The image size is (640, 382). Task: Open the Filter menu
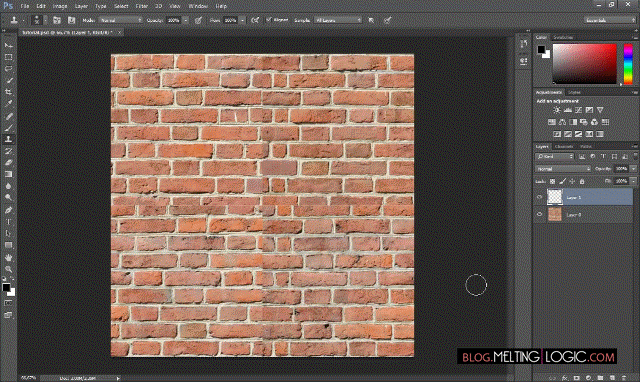point(142,6)
